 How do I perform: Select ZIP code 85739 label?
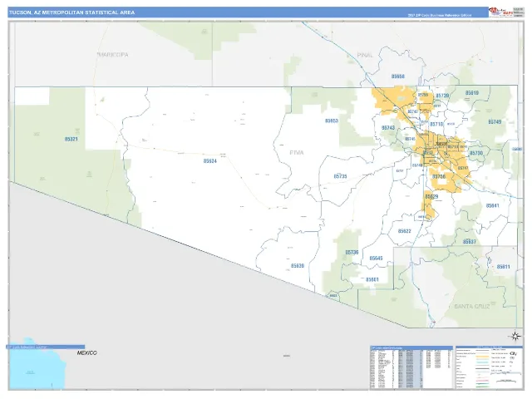click(x=442, y=96)
